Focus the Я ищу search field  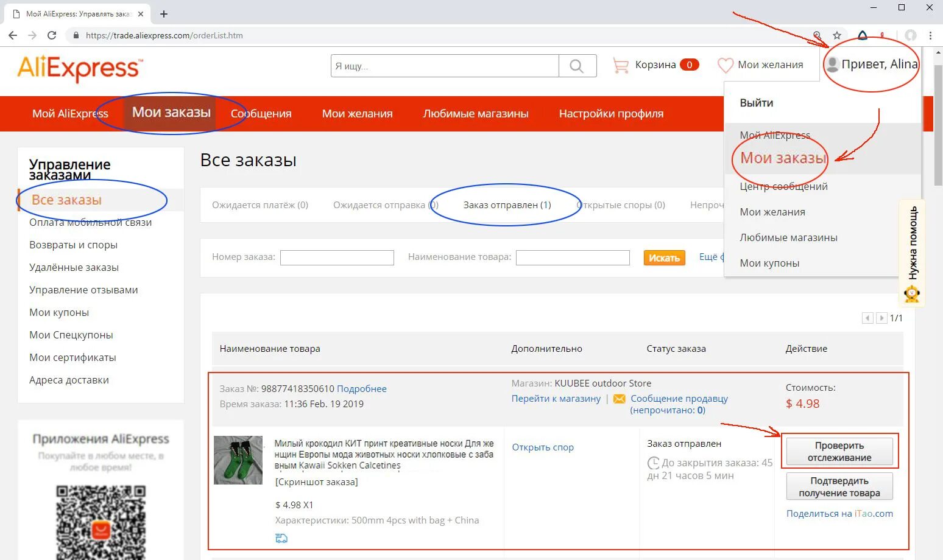coord(445,66)
